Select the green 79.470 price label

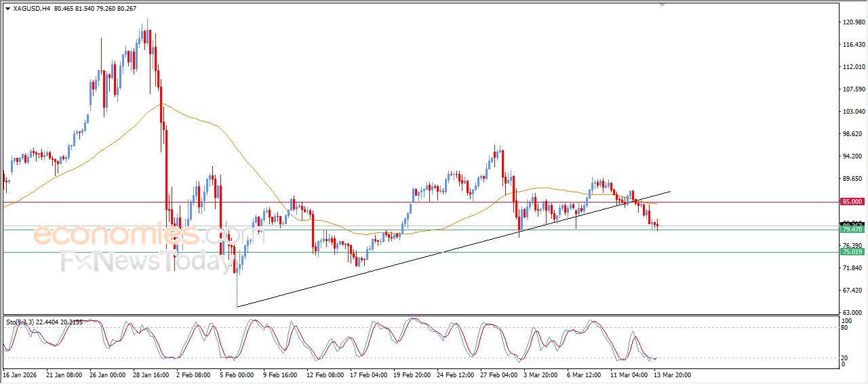tap(852, 230)
